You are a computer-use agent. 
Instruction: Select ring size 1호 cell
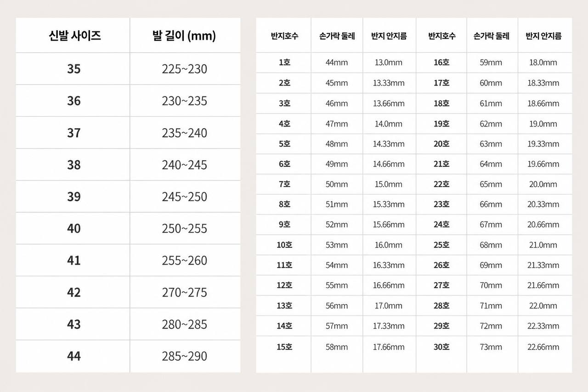(x=284, y=62)
